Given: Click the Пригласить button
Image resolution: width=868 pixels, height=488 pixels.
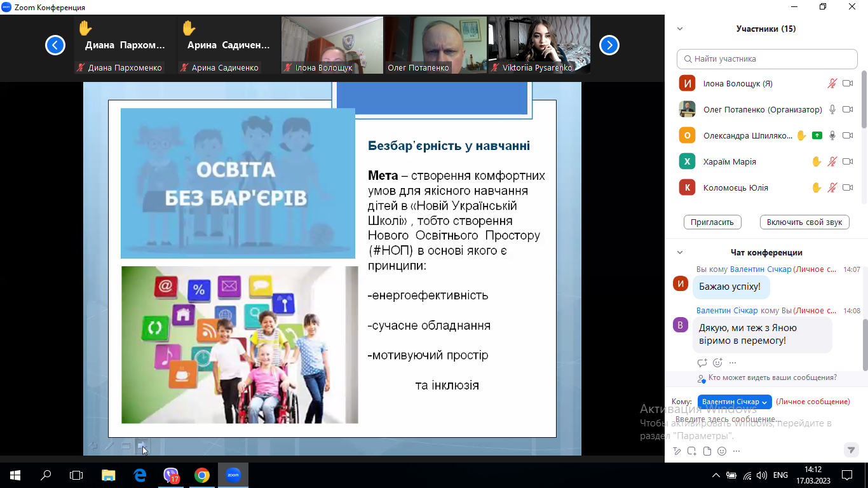Looking at the screenshot, I should pos(712,222).
